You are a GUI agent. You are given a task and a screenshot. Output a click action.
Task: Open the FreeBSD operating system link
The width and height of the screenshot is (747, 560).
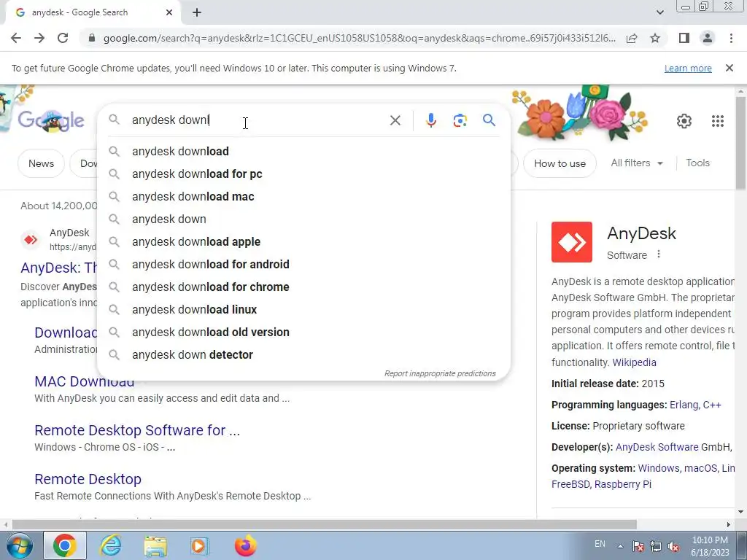[x=570, y=484]
